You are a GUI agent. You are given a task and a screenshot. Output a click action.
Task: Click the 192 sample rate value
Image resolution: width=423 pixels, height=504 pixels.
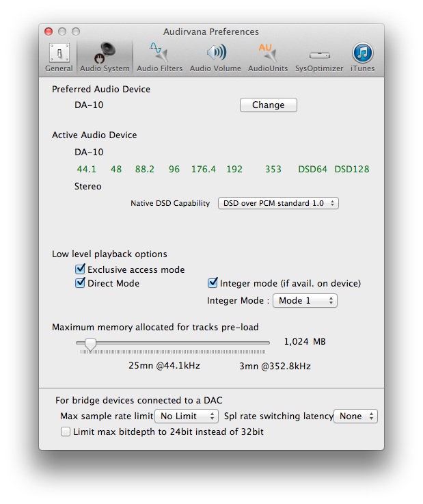(234, 169)
